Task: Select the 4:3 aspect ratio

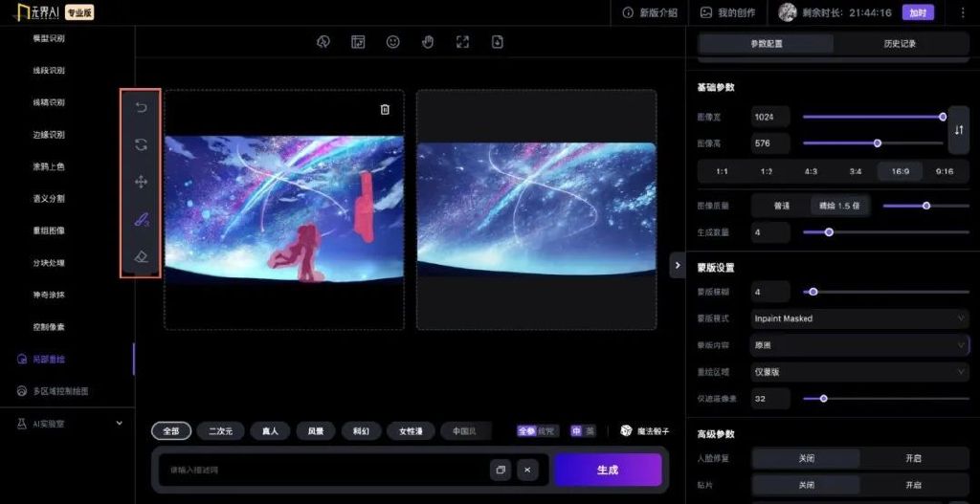Action: [x=811, y=171]
